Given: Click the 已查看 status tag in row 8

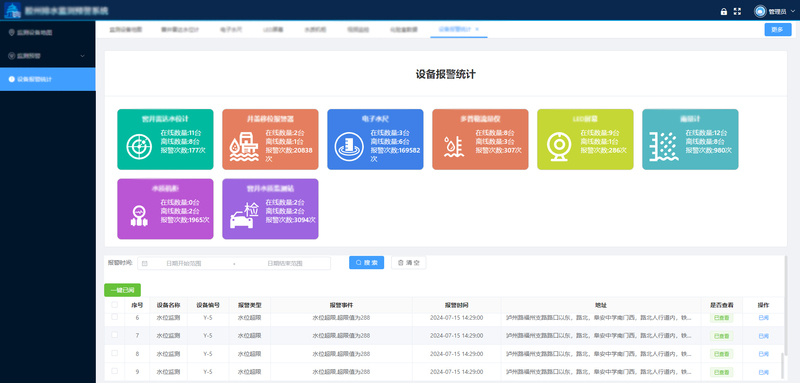Looking at the screenshot, I should [721, 354].
